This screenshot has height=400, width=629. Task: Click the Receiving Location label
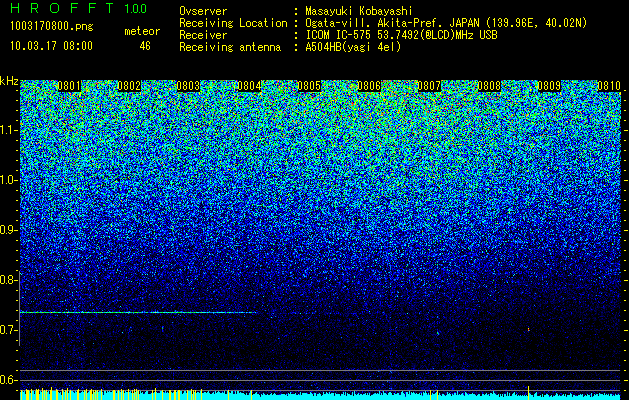233,24
